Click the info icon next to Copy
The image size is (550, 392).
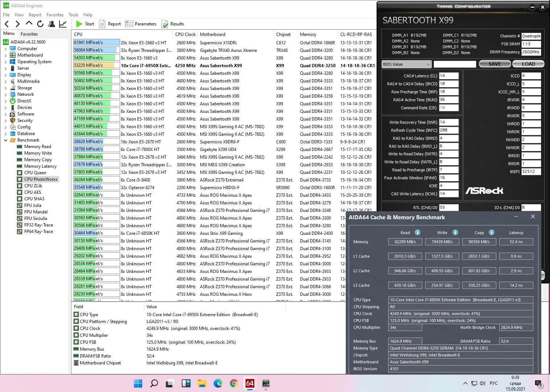492,232
